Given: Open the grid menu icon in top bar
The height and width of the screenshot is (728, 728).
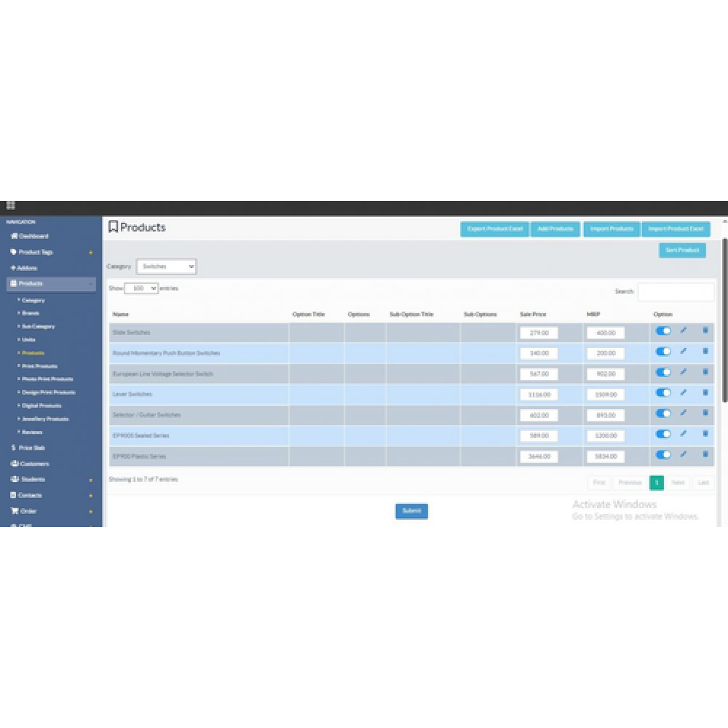Looking at the screenshot, I should pyautogui.click(x=11, y=205).
